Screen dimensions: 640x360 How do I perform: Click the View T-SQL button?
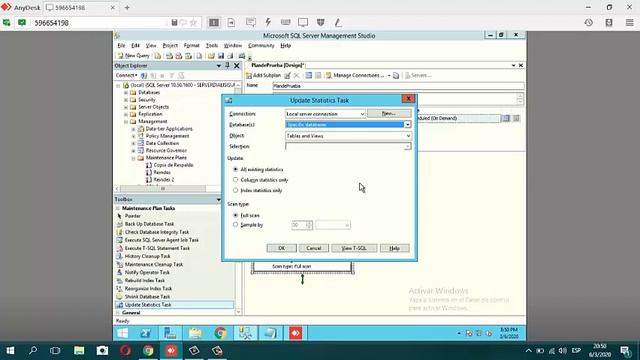tap(354, 248)
